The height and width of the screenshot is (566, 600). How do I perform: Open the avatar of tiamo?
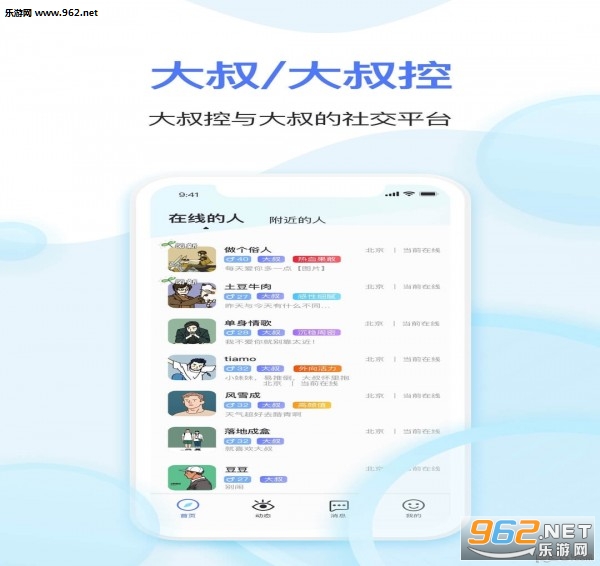[x=192, y=367]
